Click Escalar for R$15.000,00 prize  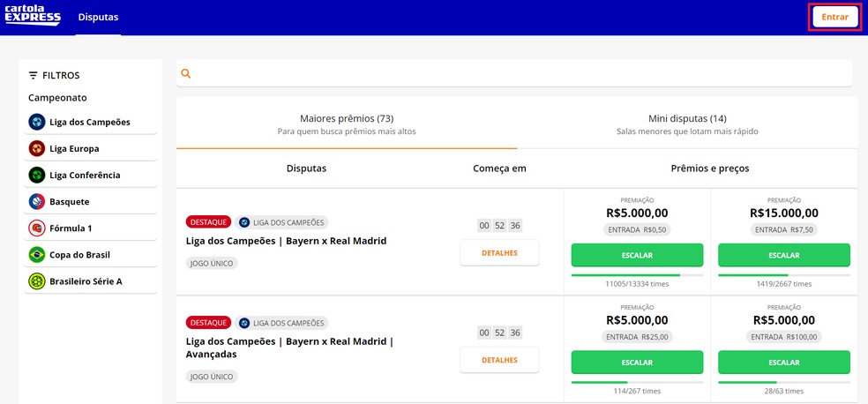[x=783, y=255]
